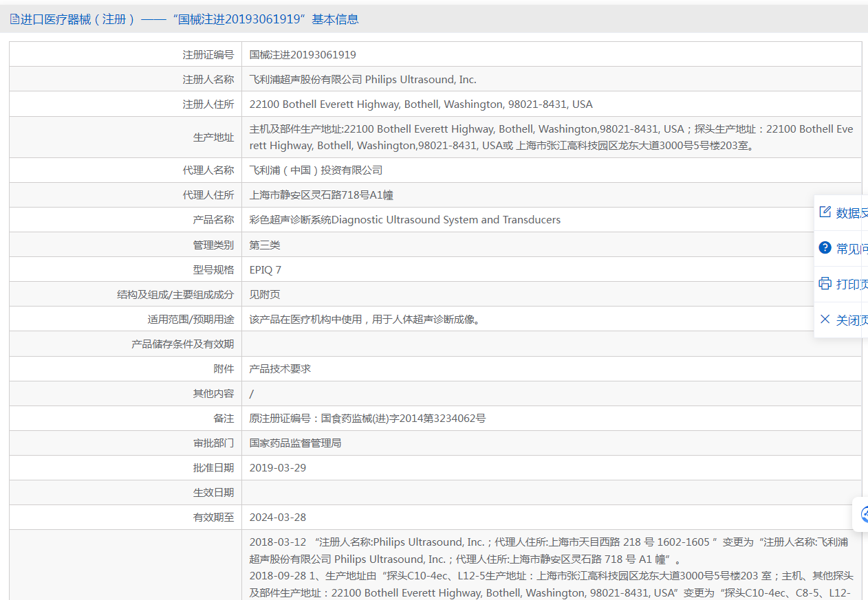Image resolution: width=868 pixels, height=600 pixels.
Task: Click the value 第三类
Action: pyautogui.click(x=265, y=245)
